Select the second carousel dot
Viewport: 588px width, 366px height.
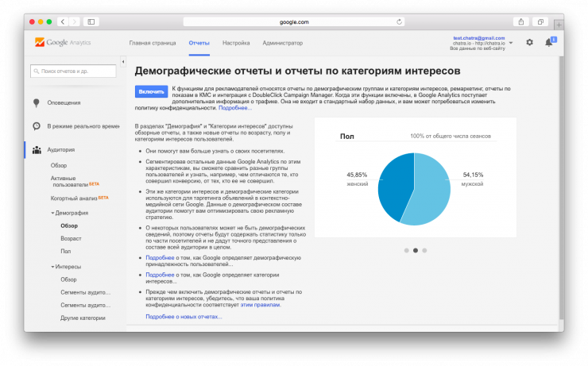click(416, 250)
